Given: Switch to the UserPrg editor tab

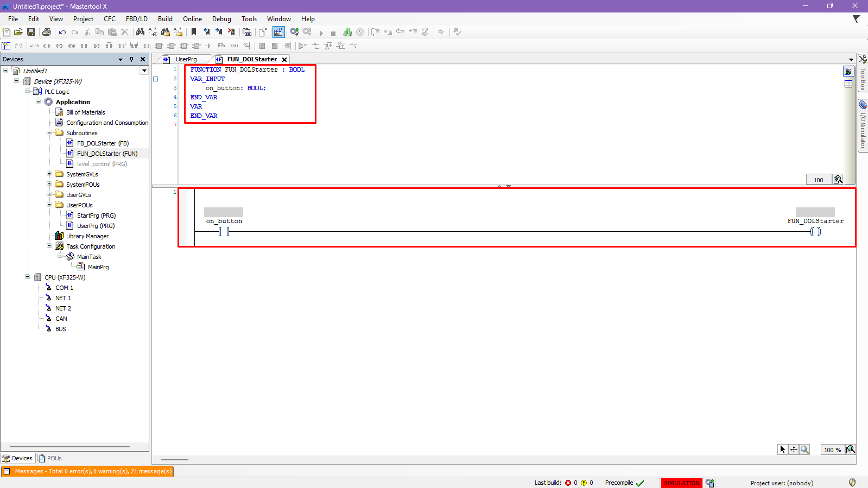Looking at the screenshot, I should 186,59.
